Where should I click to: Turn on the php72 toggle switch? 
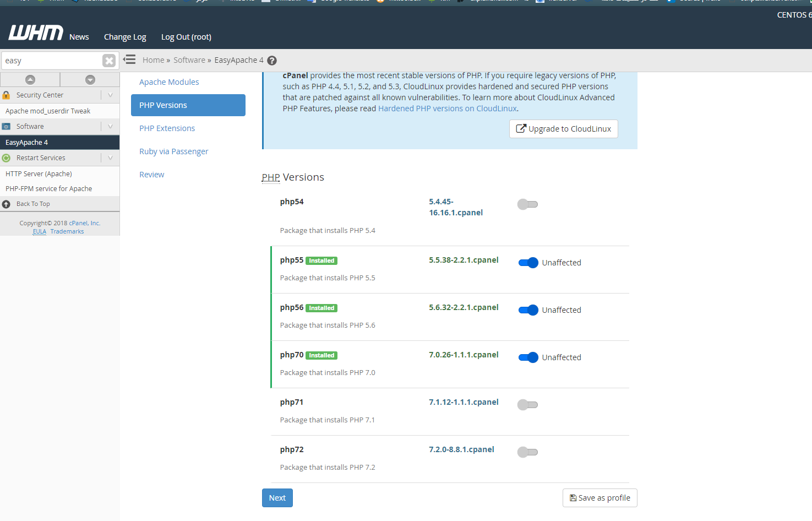tap(527, 452)
